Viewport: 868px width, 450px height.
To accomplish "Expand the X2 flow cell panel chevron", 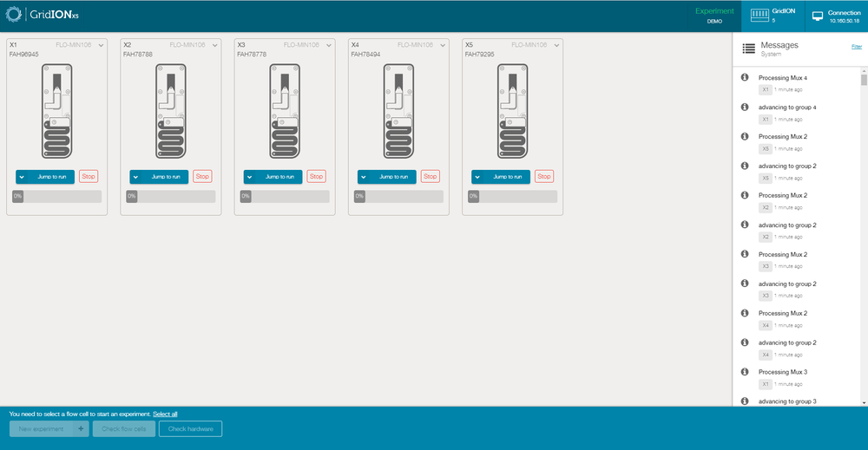I will 214,45.
